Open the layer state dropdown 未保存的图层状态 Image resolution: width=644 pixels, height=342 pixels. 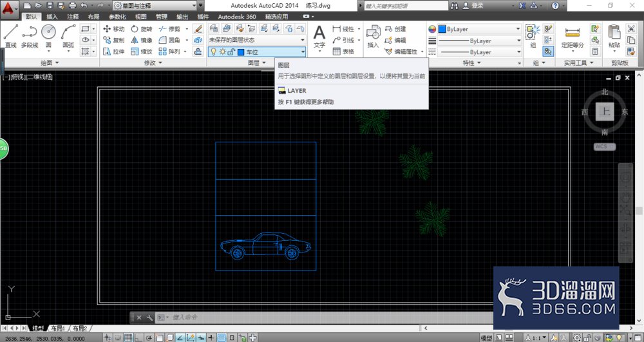coord(257,40)
